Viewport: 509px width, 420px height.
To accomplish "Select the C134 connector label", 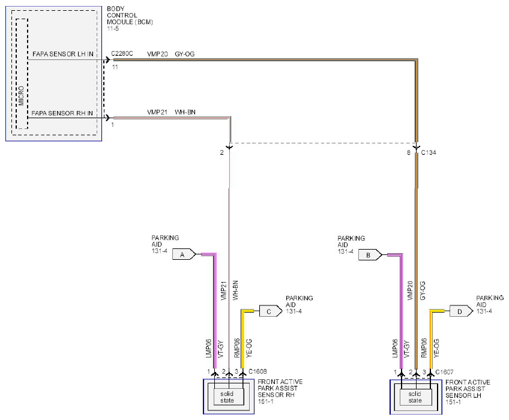I will coord(429,152).
